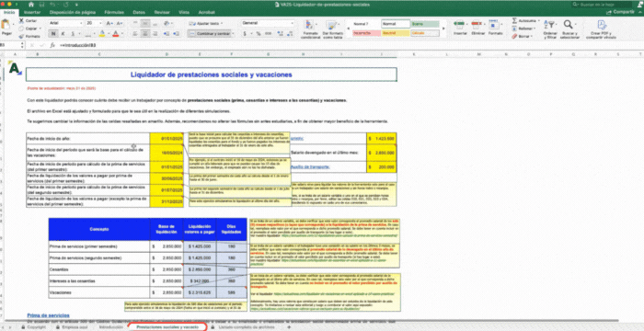Click the increase decimals icon

point(280,34)
